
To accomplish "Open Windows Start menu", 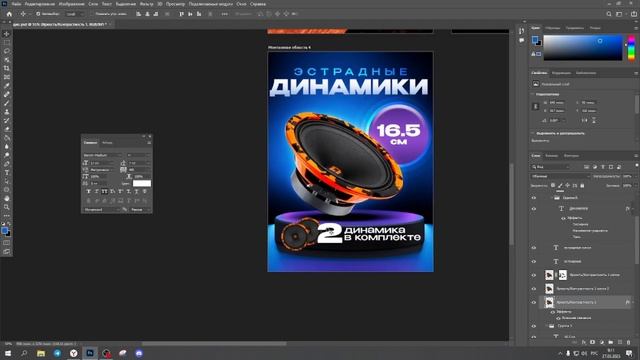I will (8, 353).
